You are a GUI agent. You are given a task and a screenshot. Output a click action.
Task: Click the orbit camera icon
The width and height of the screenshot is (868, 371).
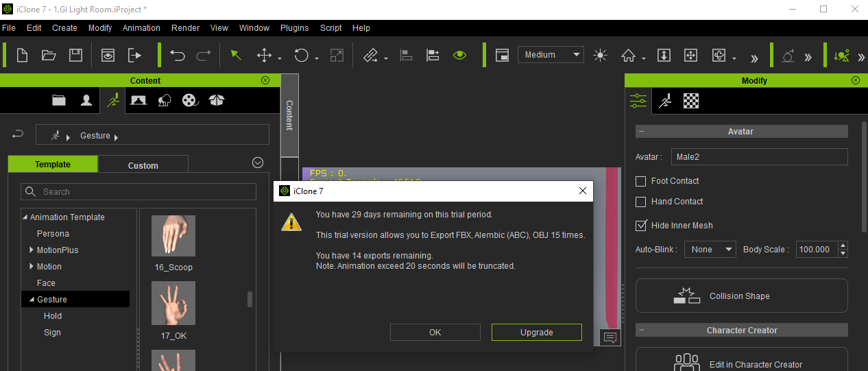pos(719,56)
